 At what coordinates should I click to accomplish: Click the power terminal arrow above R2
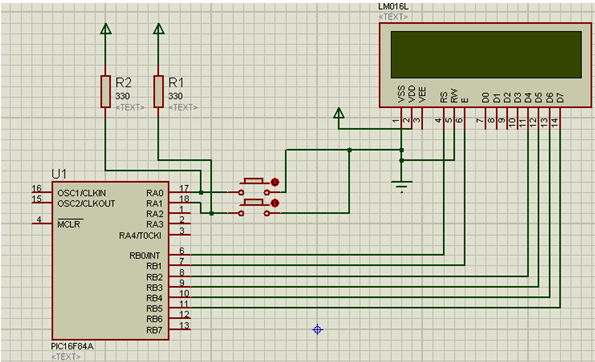[106, 29]
